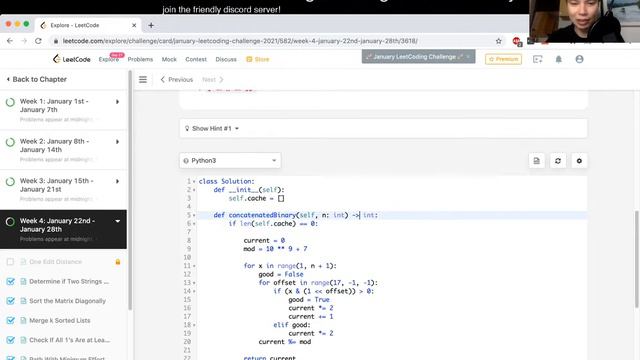
Task: Click code line 'good = False'
Action: (281, 274)
